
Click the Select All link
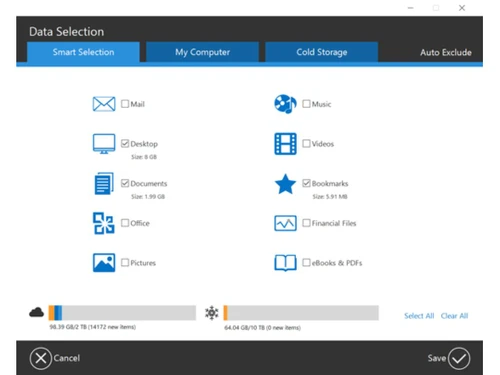419,316
